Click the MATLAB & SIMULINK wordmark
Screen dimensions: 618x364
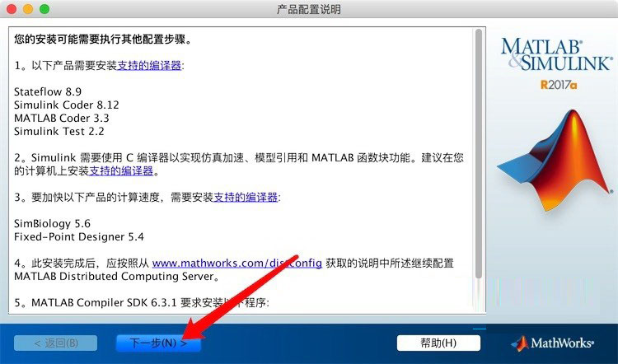tap(556, 55)
